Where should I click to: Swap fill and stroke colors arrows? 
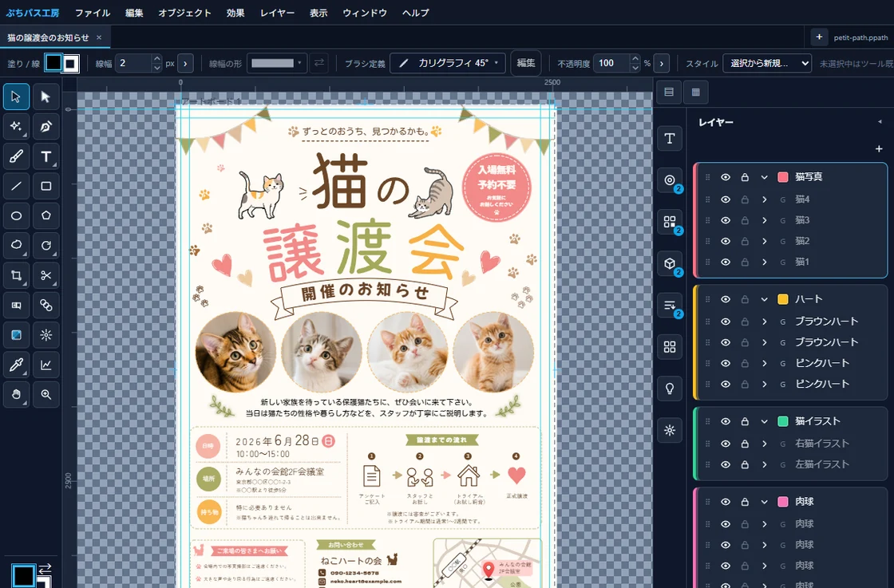pos(45,567)
